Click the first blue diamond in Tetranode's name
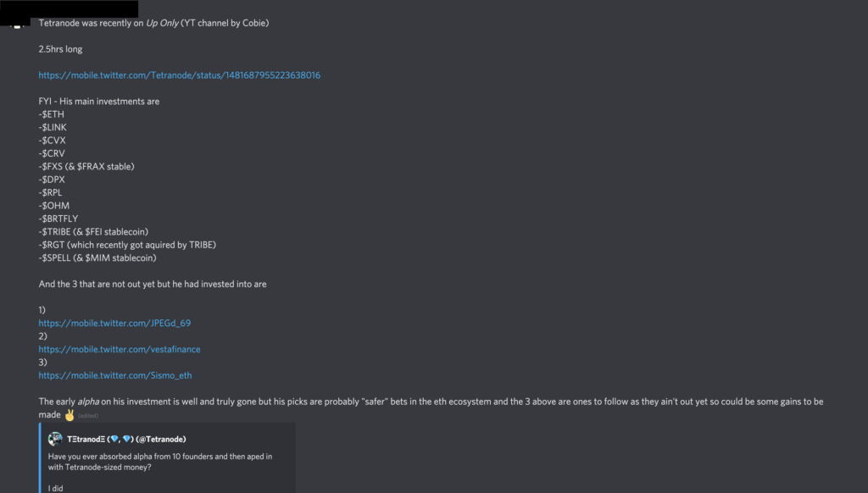The width and height of the screenshot is (868, 493). (x=114, y=439)
